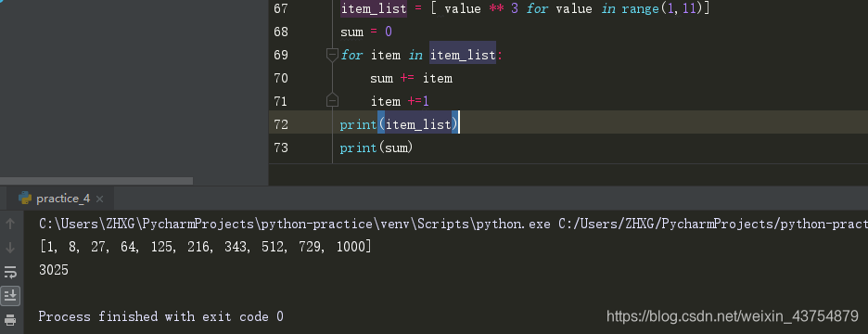This screenshot has width=868, height=334.
Task: Click item_list in the for statement
Action: [x=463, y=55]
